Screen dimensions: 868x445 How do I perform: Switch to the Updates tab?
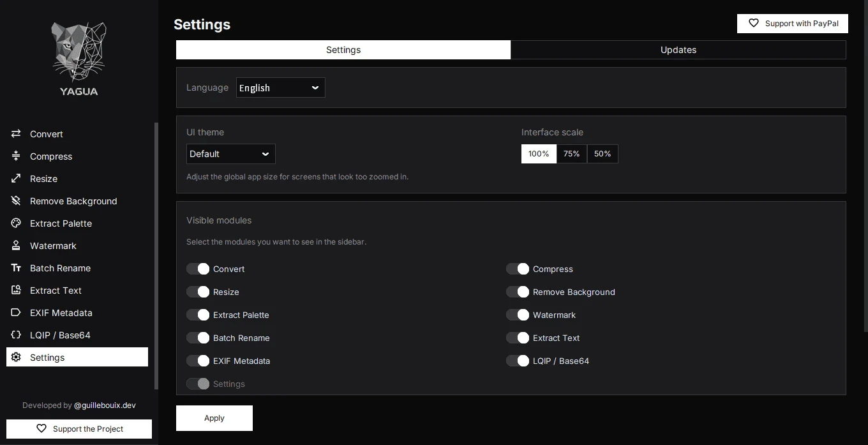(678, 50)
